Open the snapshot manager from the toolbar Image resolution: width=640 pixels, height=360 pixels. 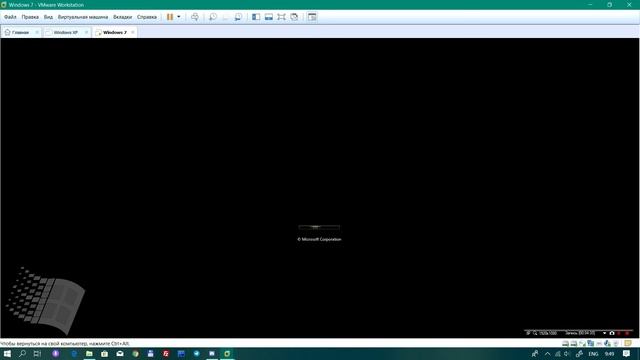click(238, 17)
